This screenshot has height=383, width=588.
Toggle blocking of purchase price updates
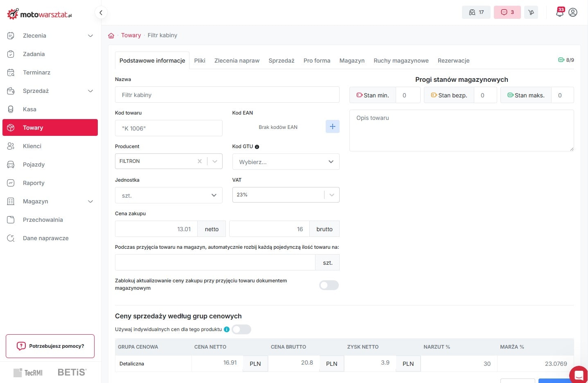click(329, 285)
